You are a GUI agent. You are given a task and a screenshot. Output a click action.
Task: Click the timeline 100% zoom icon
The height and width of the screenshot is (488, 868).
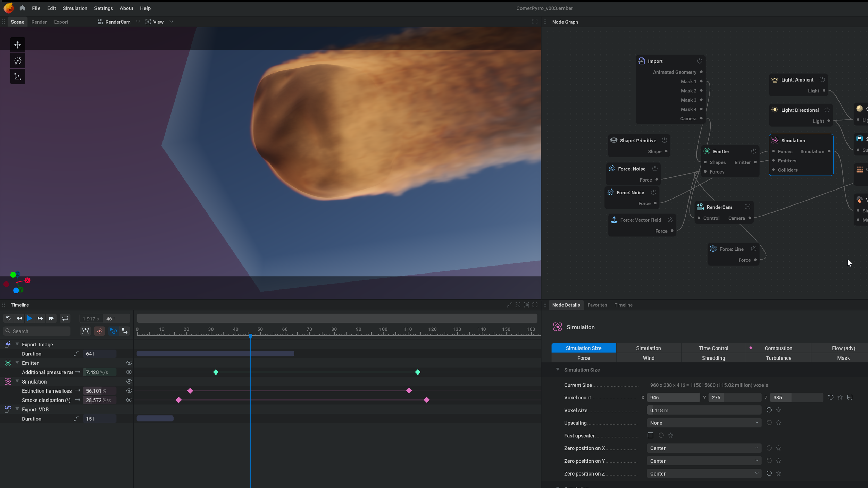[x=526, y=305]
